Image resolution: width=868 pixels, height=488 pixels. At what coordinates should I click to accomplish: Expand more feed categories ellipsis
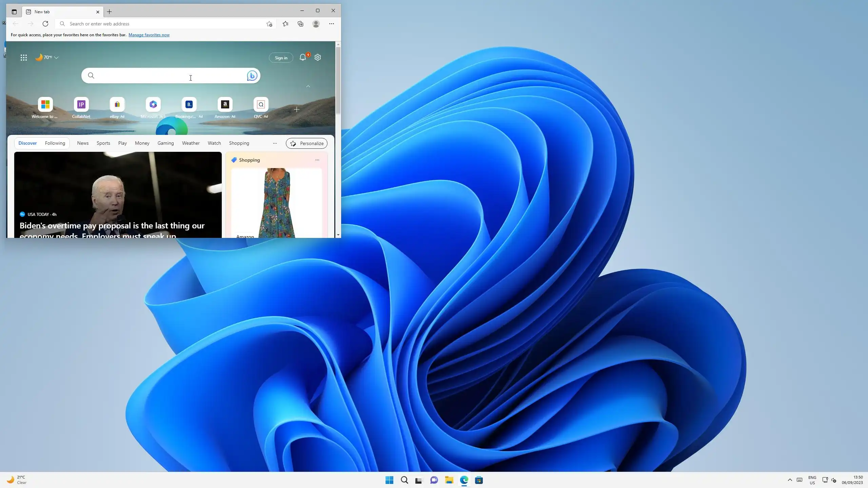[x=275, y=143]
